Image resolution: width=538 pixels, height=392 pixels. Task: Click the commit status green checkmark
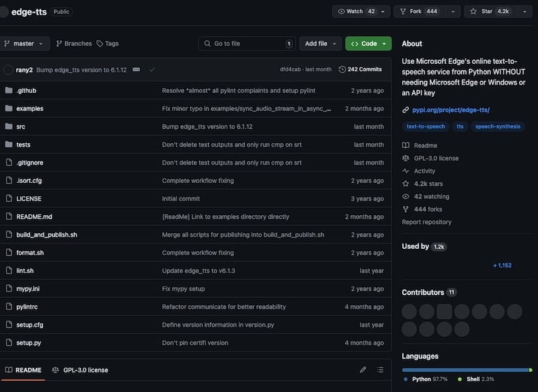(152, 70)
